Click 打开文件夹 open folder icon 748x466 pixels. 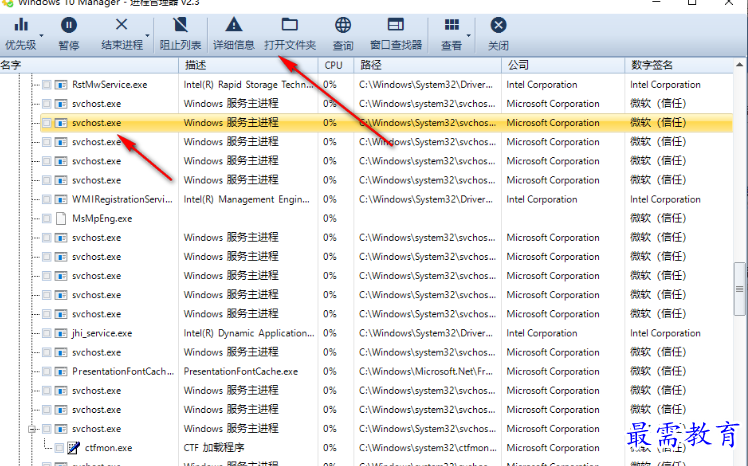click(290, 24)
